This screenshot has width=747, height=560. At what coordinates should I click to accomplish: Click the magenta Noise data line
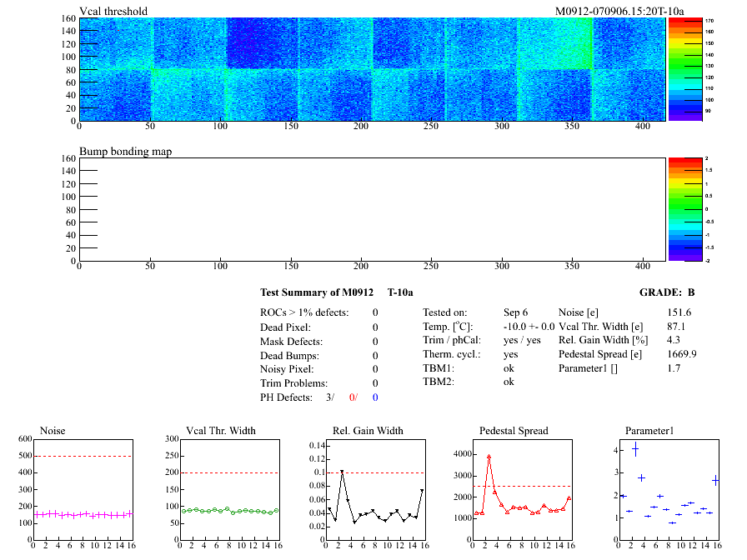point(83,515)
